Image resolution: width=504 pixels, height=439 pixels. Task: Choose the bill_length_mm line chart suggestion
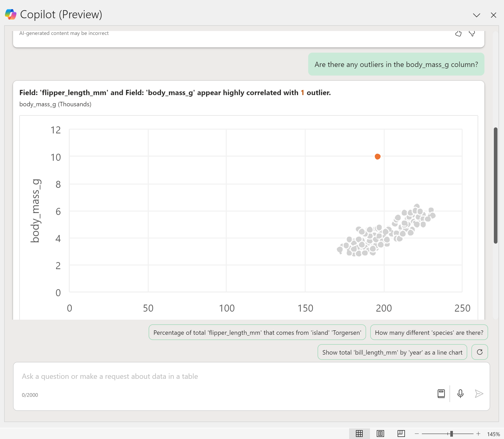point(392,352)
